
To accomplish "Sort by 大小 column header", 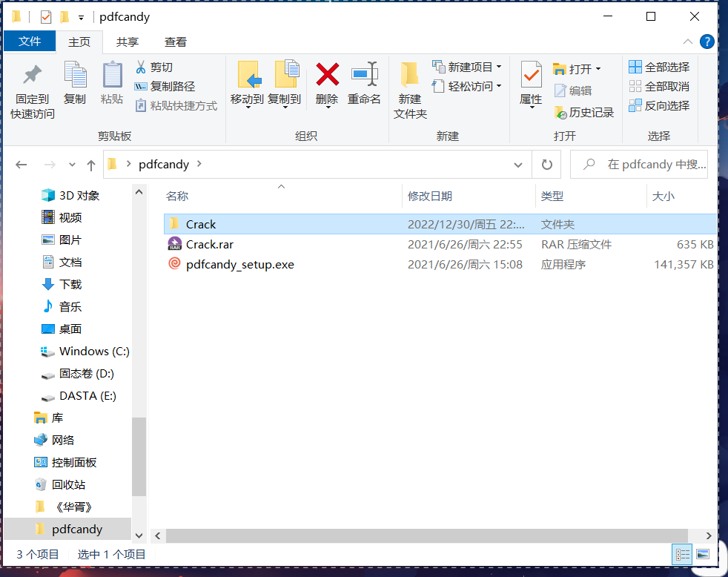I will pyautogui.click(x=681, y=196).
